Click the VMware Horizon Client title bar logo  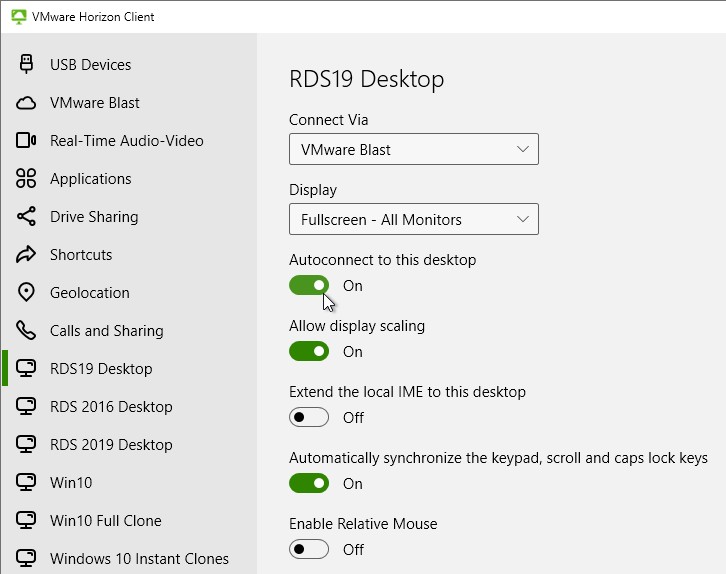tap(19, 17)
